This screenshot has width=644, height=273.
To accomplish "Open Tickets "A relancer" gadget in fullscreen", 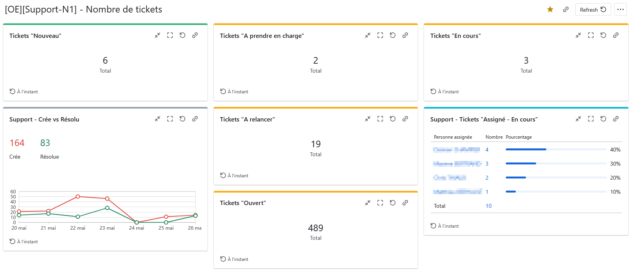I will pos(380,119).
